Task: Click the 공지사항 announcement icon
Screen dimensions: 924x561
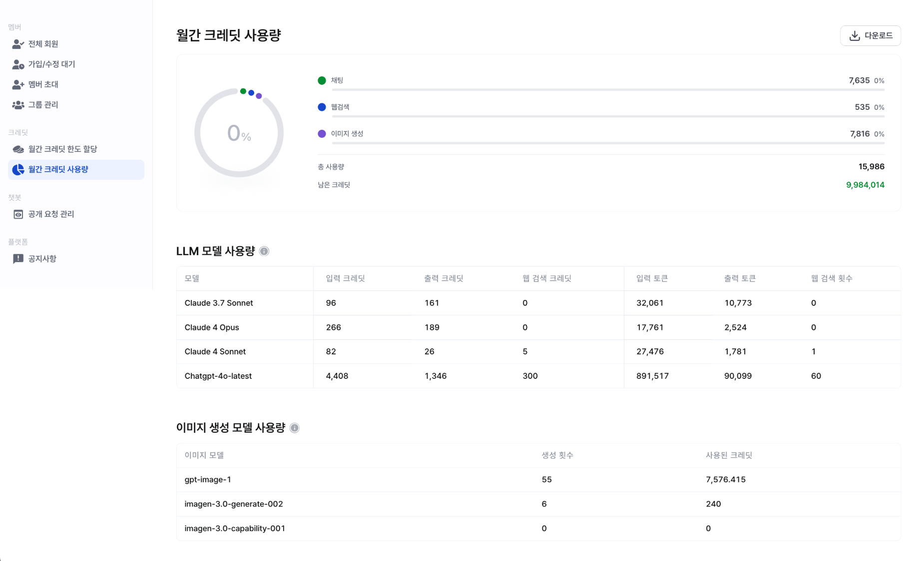Action: point(18,259)
